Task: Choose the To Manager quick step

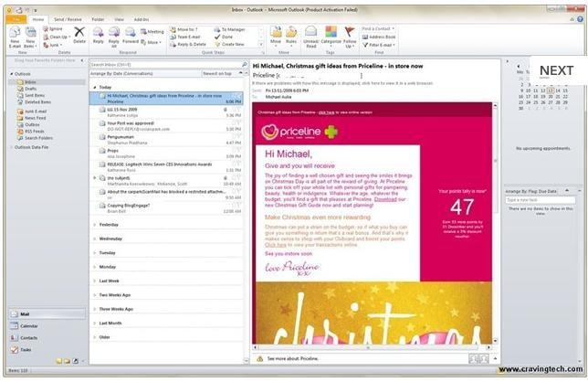Action: [229, 29]
